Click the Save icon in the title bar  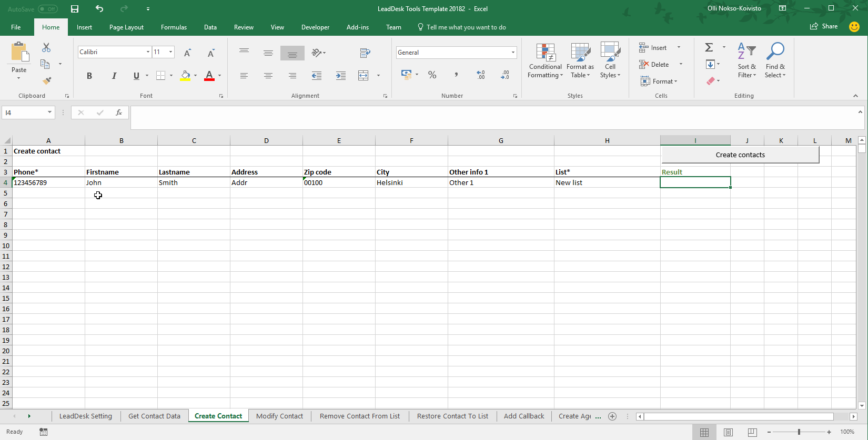coord(75,9)
